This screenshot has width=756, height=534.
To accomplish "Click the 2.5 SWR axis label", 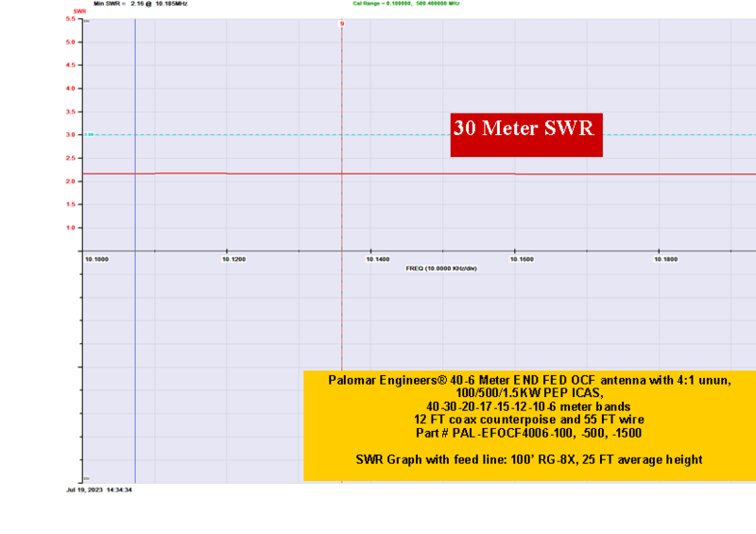I will pyautogui.click(x=70, y=158).
